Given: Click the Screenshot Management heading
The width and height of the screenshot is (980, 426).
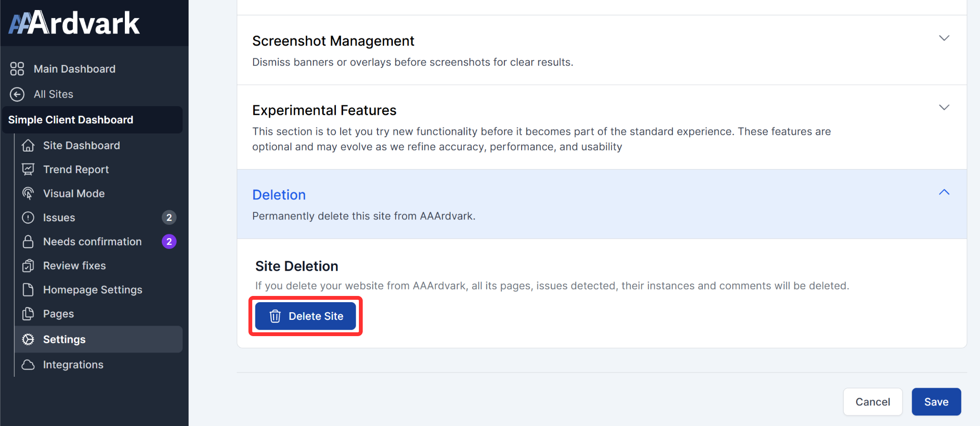Looking at the screenshot, I should click(333, 41).
